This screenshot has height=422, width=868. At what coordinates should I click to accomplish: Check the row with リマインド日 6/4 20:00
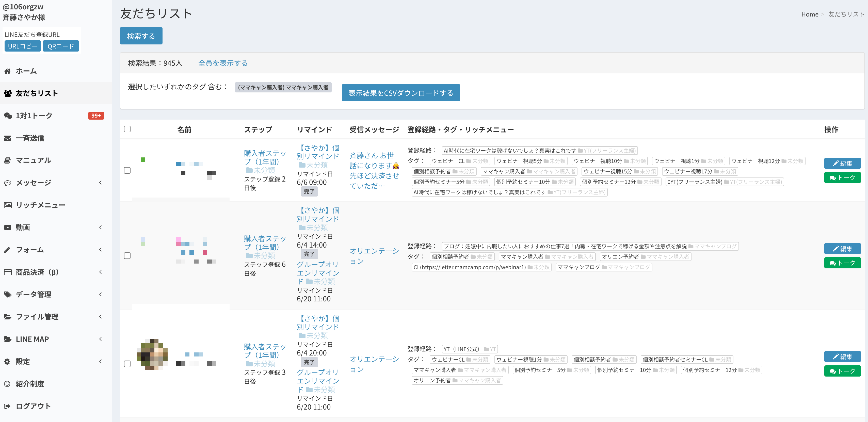point(127,364)
